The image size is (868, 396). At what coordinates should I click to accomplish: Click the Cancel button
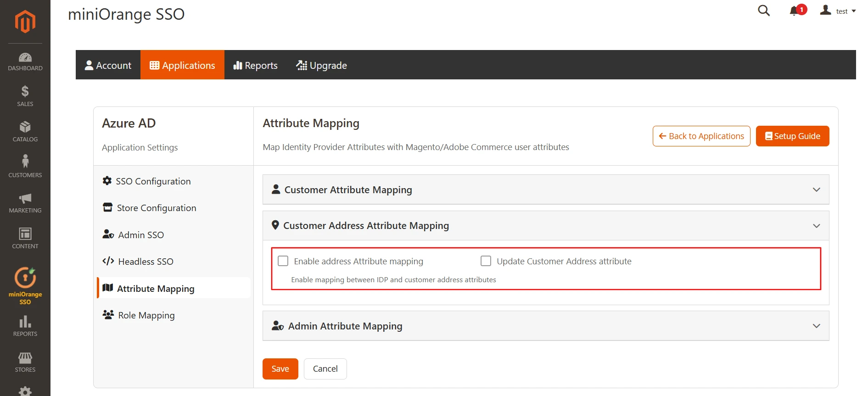coord(325,369)
